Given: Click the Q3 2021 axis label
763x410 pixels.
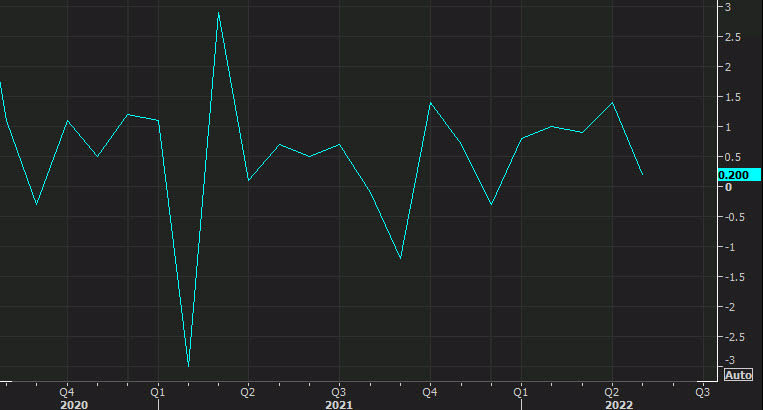Looking at the screenshot, I should pyautogui.click(x=339, y=392).
